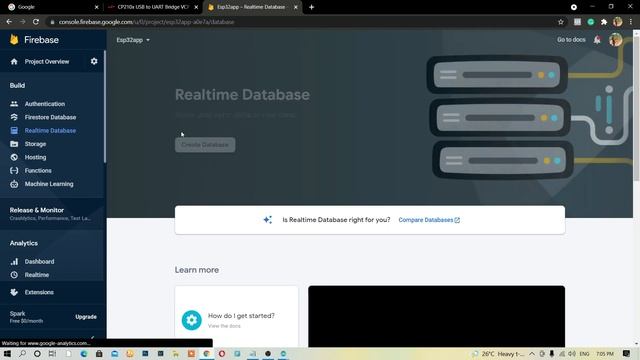Viewport: 640px width, 360px height.
Task: Click the Realtime Database sidebar icon
Action: pyautogui.click(x=14, y=131)
